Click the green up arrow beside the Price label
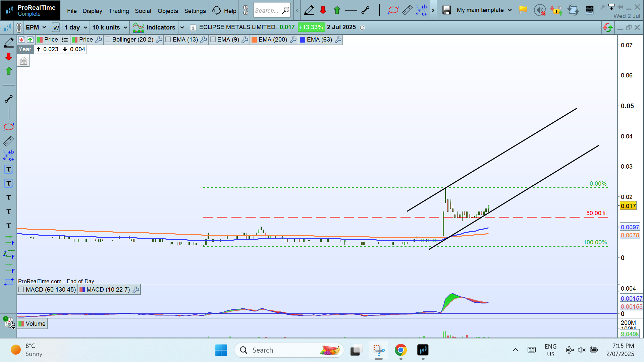This screenshot has width=644, height=362. [30, 40]
